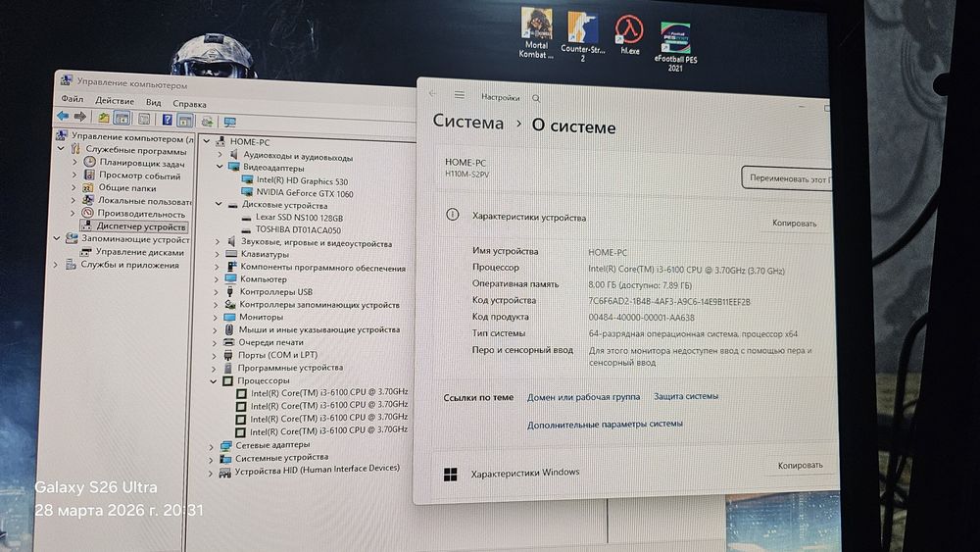Image resolution: width=980 pixels, height=552 pixels.
Task: Click the green Update driver toolbar icon
Action: (208, 121)
